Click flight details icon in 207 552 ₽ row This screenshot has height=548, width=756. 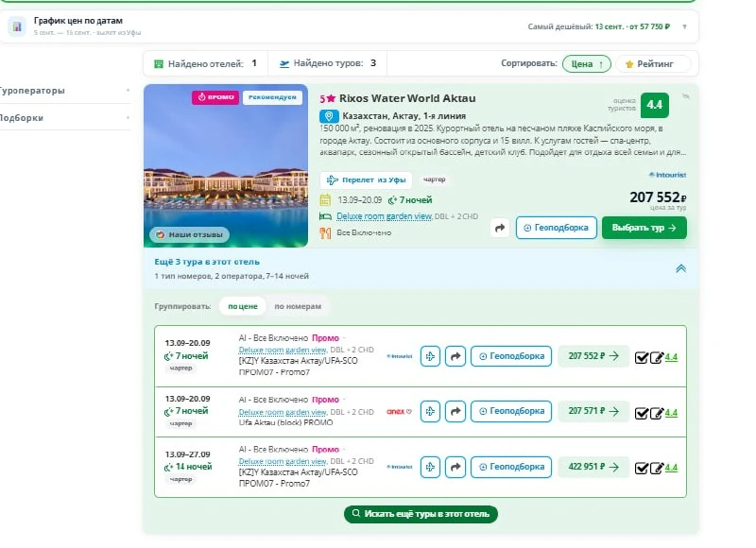(430, 356)
